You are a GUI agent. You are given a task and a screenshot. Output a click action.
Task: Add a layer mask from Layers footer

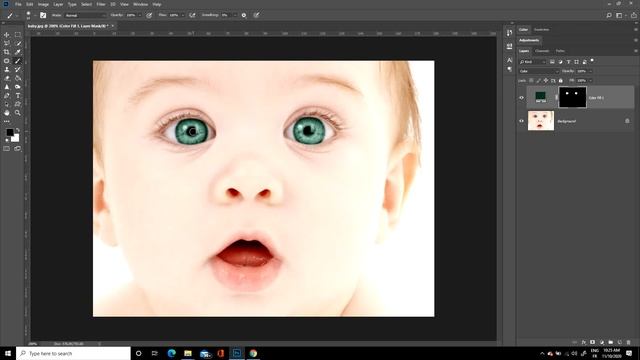pyautogui.click(x=593, y=342)
